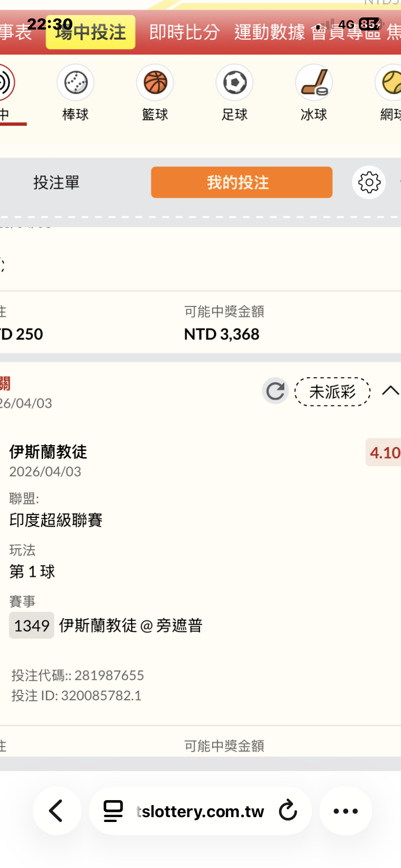Select the baseball (棒球) sport icon

[x=76, y=83]
